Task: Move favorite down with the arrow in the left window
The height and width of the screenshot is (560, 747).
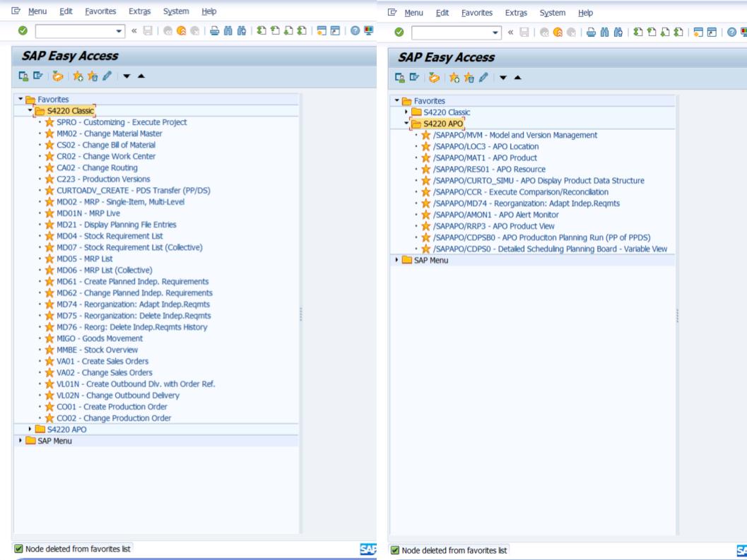Action: tap(127, 76)
